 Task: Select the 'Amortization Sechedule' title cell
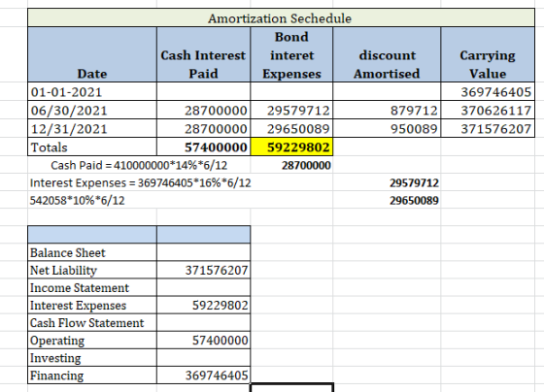[281, 17]
